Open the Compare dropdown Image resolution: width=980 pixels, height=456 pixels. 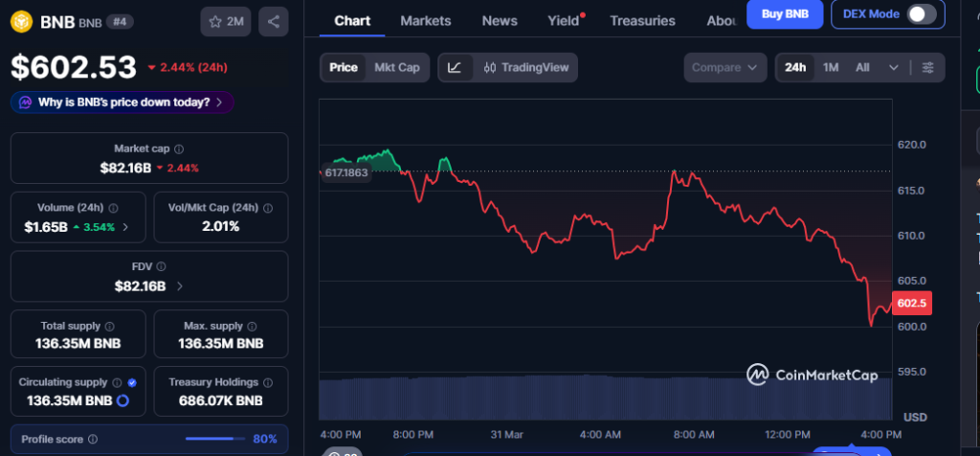(725, 67)
